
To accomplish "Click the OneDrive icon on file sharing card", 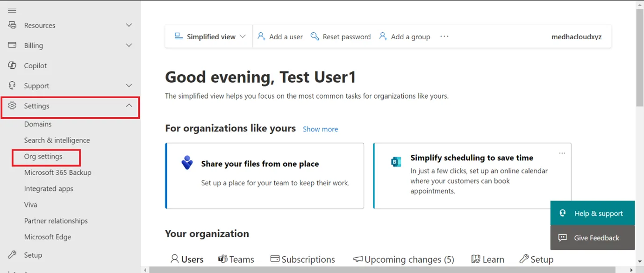I will 186,163.
